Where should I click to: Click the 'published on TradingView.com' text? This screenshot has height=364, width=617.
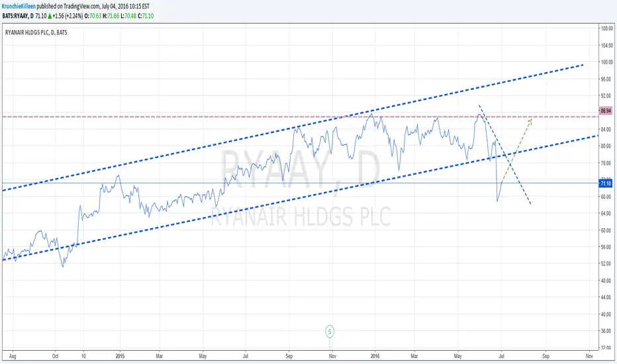(x=68, y=7)
